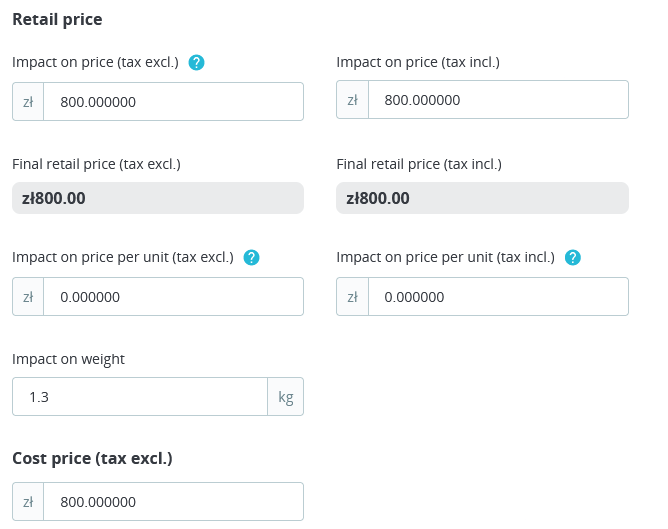Click help icon beside Impact on price (tax excl.)

click(197, 63)
